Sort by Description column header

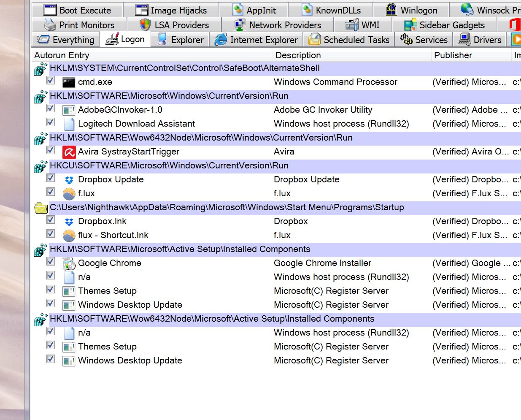point(352,55)
